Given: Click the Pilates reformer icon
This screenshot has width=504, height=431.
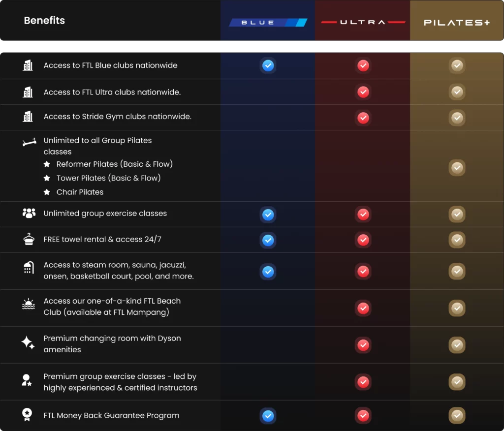Looking at the screenshot, I should point(29,143).
